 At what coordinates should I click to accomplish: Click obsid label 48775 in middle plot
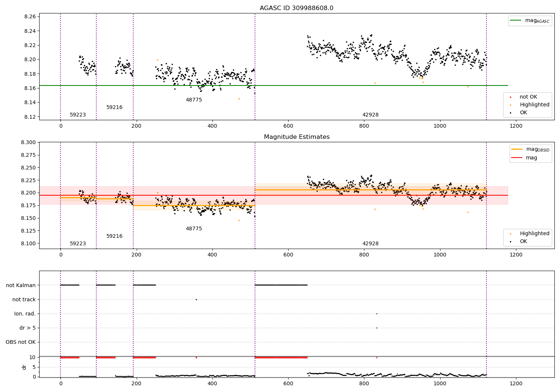(194, 228)
